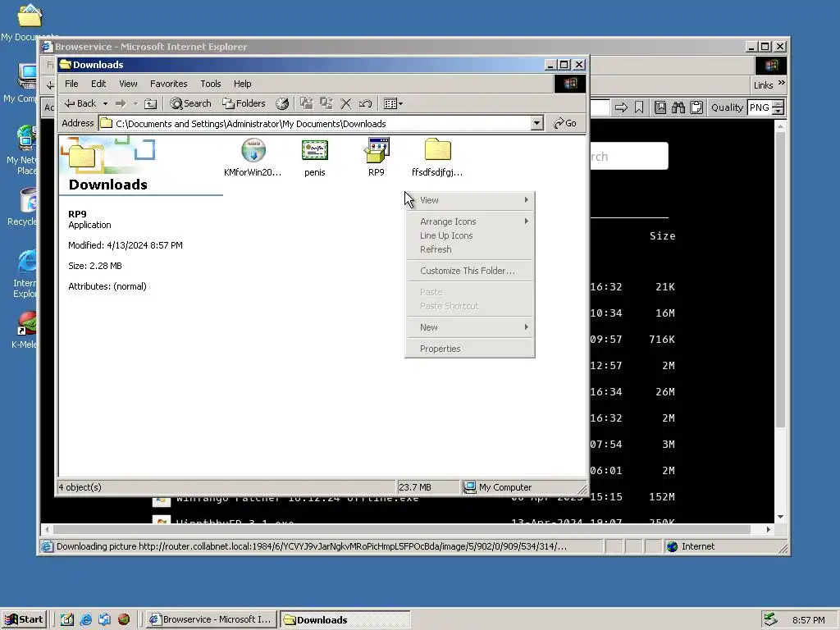Image resolution: width=840 pixels, height=630 pixels.
Task: Click the binoculars find icon in Browservice
Action: [678, 107]
